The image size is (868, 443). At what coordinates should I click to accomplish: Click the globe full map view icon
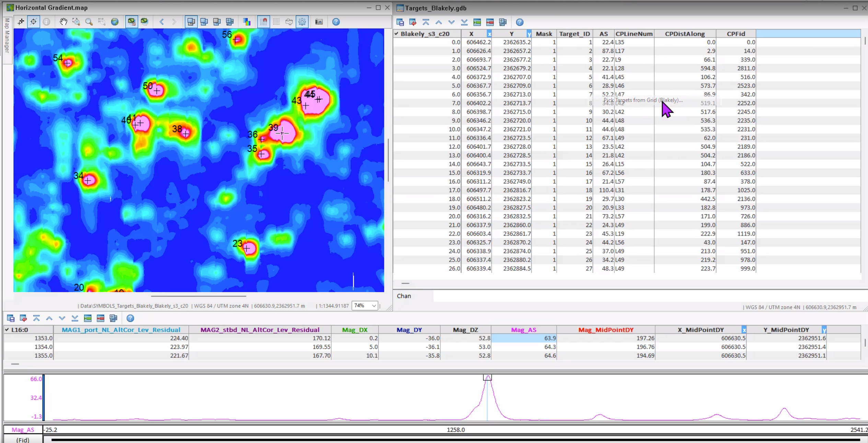coord(115,22)
